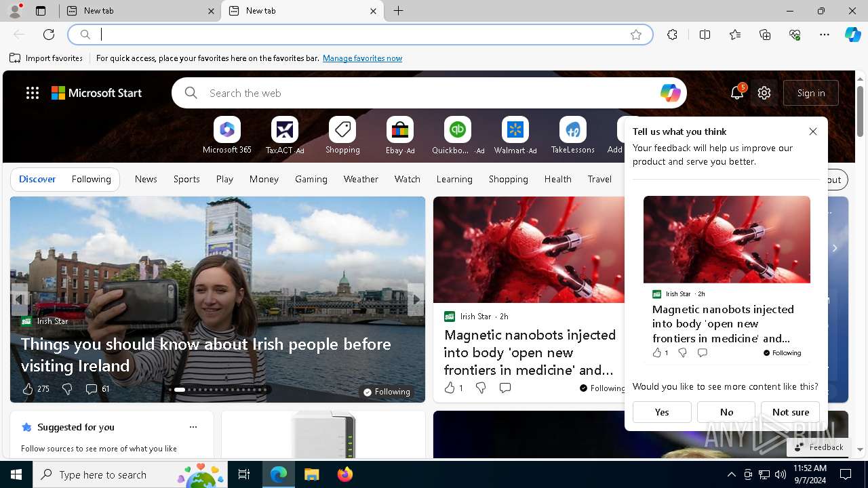The height and width of the screenshot is (488, 868).
Task: Toggle Following on Irish people article
Action: pyautogui.click(x=387, y=392)
